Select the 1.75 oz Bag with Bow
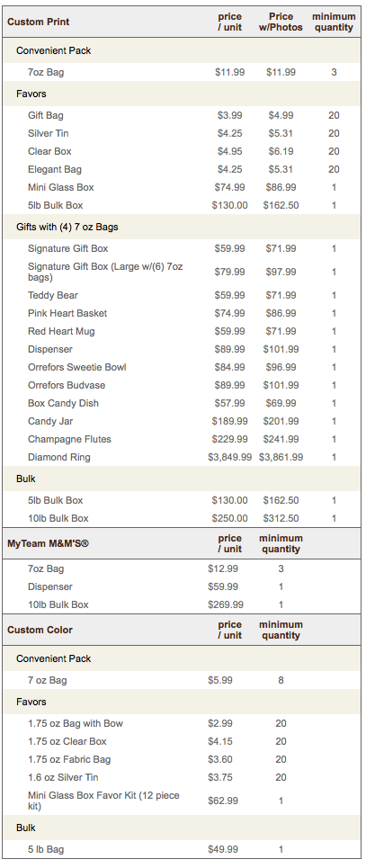Screen dimensions: 366x868 [x=76, y=723]
